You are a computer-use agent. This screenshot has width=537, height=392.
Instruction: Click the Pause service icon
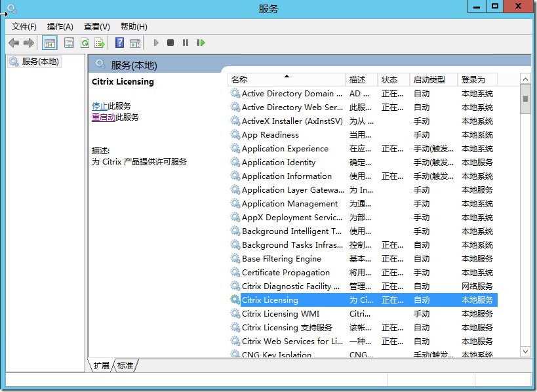186,43
